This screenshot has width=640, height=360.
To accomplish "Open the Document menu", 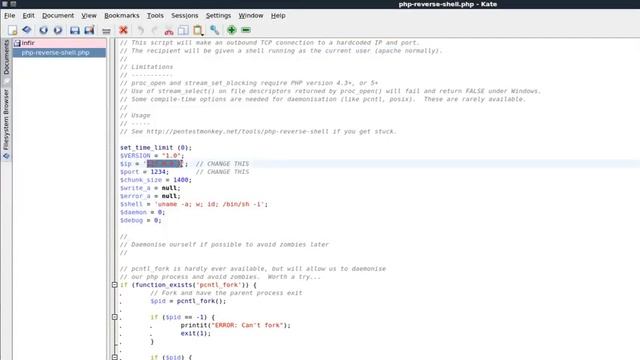I will tap(58, 16).
